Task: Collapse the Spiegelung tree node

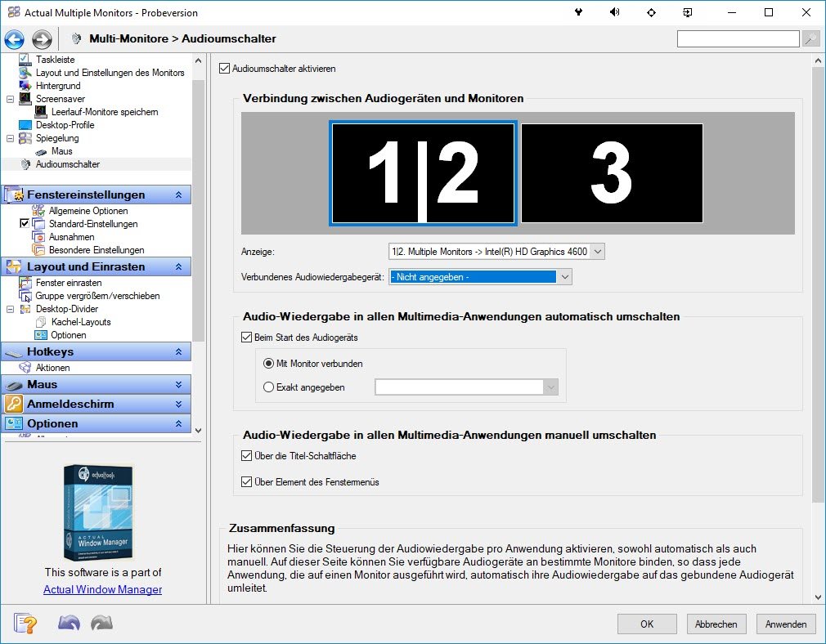Action: 10,138
